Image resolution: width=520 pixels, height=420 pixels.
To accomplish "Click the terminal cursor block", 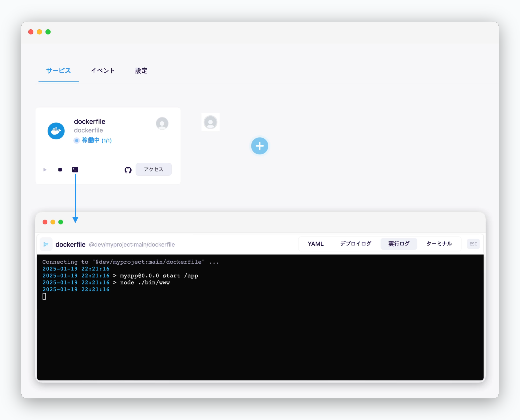I will pos(44,296).
